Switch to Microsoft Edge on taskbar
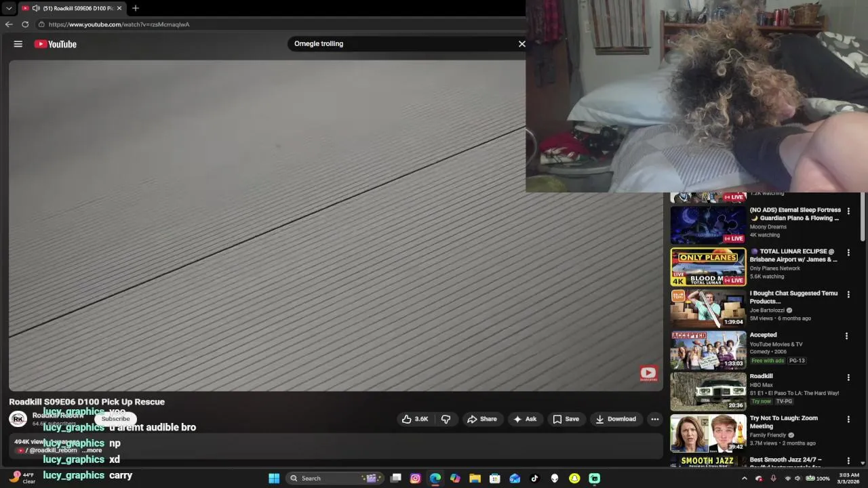Viewport: 868px width, 488px height. (435, 479)
